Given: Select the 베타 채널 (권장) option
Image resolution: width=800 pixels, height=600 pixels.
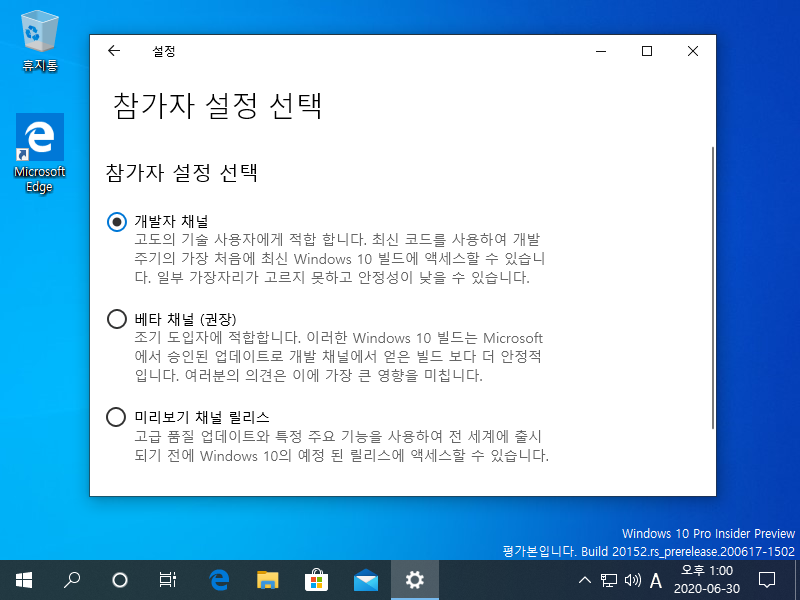Looking at the screenshot, I should (x=117, y=318).
